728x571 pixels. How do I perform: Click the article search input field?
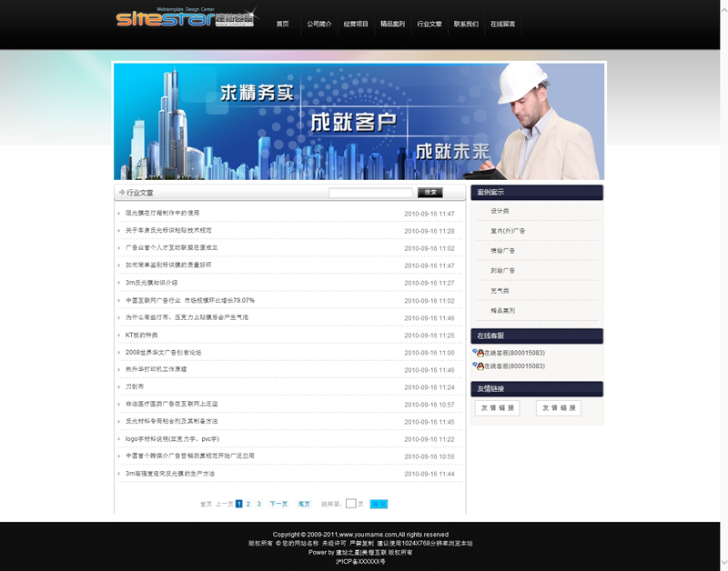coord(370,193)
